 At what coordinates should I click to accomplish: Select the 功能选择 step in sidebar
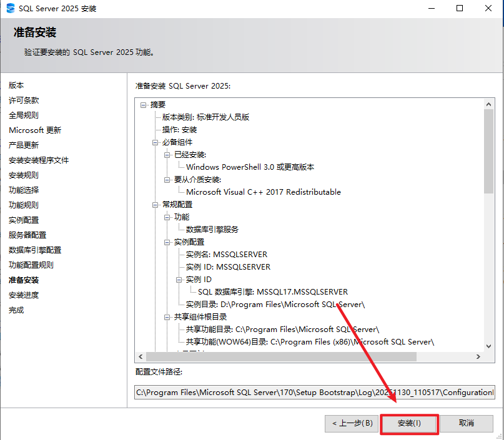(x=24, y=190)
